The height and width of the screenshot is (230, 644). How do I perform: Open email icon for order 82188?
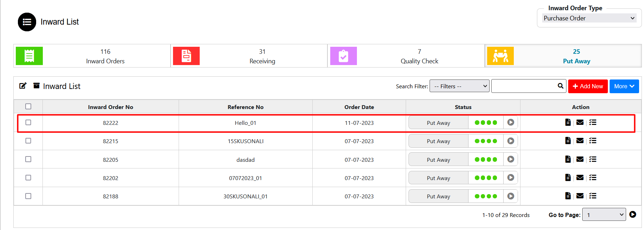(580, 196)
